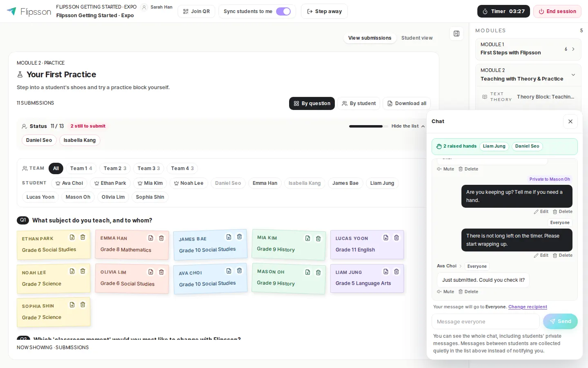Download Ethan Park's submission card
The width and height of the screenshot is (588, 368).
click(x=72, y=237)
